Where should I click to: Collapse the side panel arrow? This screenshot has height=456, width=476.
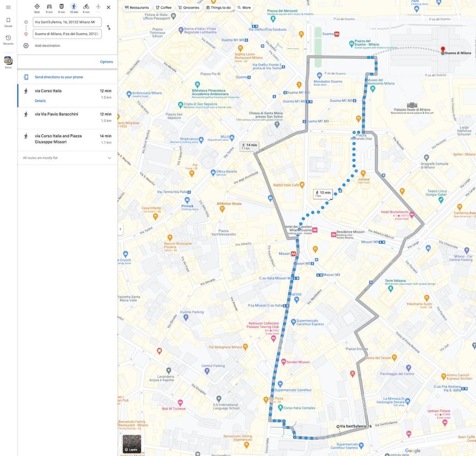point(120,229)
